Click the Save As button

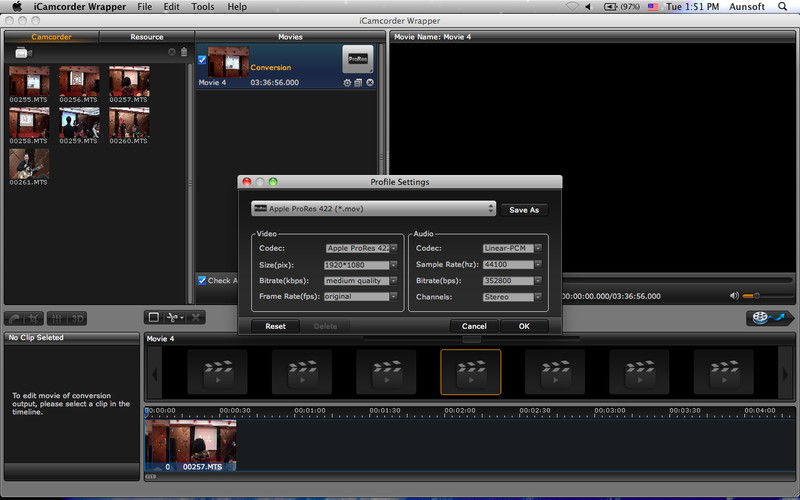[524, 210]
